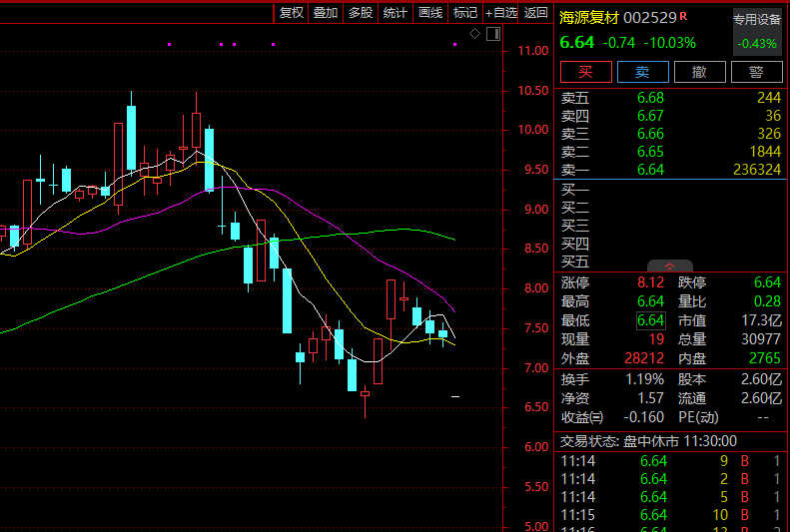This screenshot has width=790, height=532.
Task: Open the 复权 menu in the chart toolbar
Action: coord(291,13)
